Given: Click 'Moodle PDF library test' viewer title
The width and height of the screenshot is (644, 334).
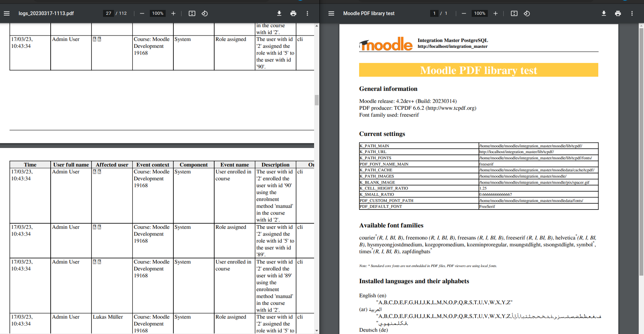Looking at the screenshot, I should tap(369, 13).
